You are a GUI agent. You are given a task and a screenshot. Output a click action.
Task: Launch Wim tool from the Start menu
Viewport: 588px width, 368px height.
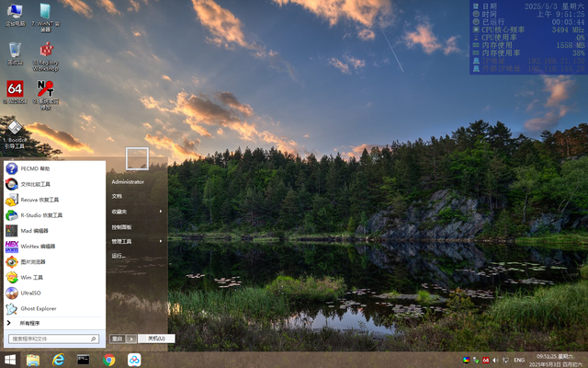(54, 278)
